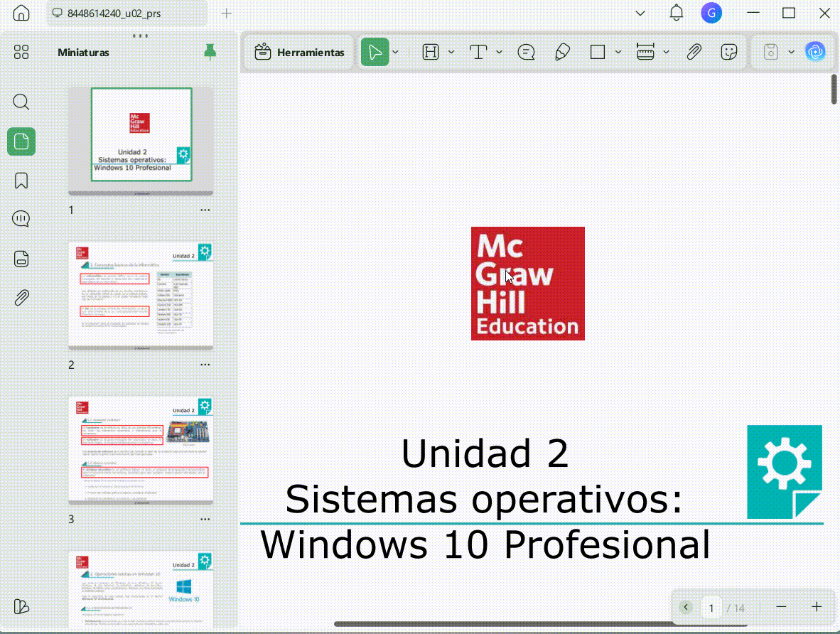840x634 pixels.
Task: Select the text insertion tool
Action: pos(478,52)
